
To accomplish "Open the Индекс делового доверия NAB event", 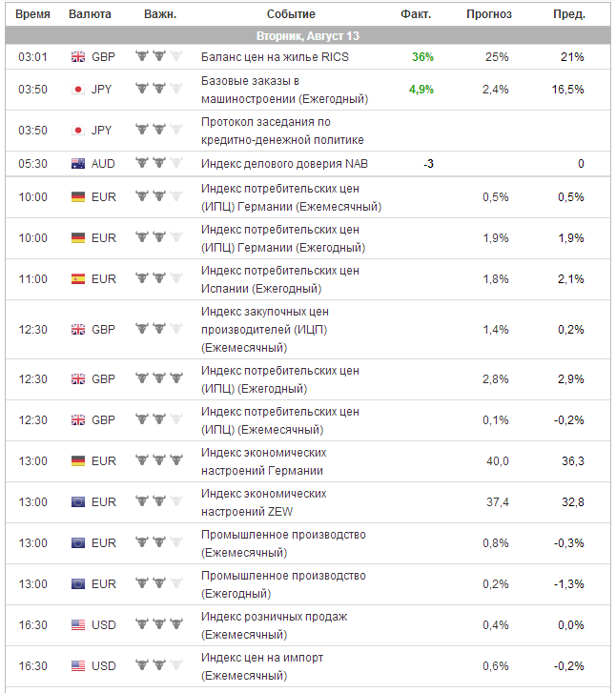I will tap(284, 164).
